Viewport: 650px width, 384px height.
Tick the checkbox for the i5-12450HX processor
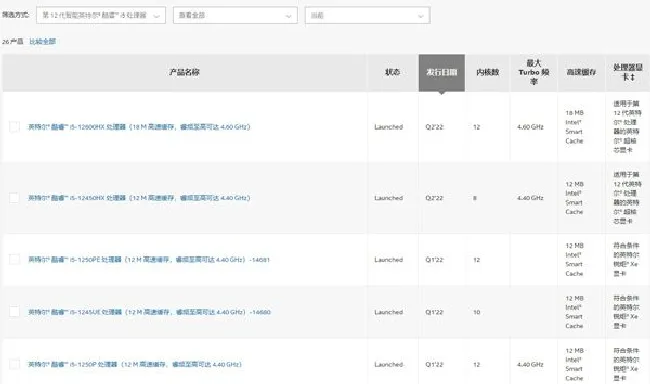[15, 198]
